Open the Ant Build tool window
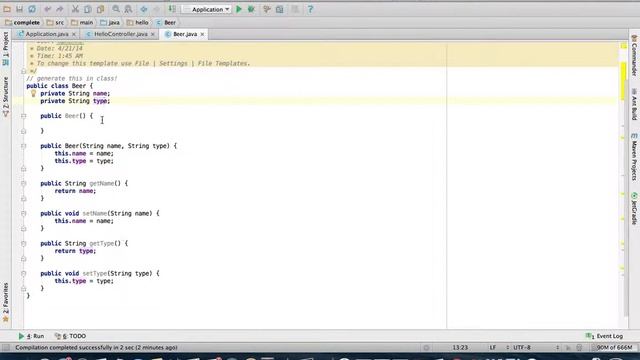Image resolution: width=640 pixels, height=360 pixels. click(x=634, y=104)
